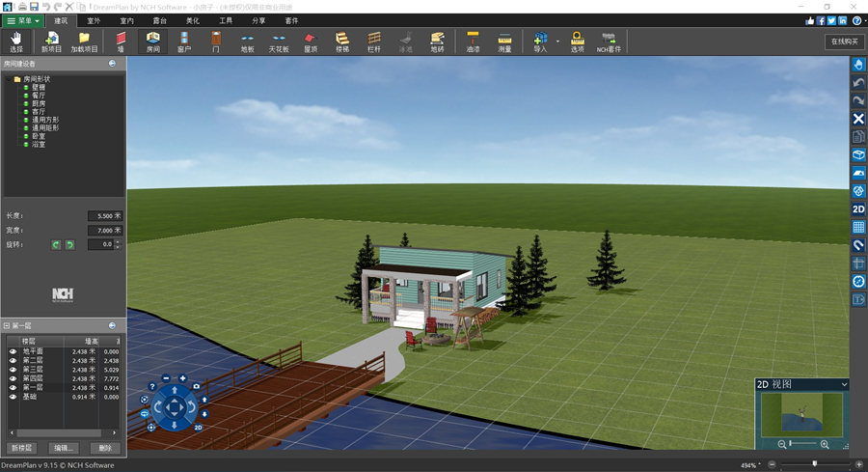Switch to 2D via navigation wheel button
This screenshot has height=472, width=868.
coord(198,428)
